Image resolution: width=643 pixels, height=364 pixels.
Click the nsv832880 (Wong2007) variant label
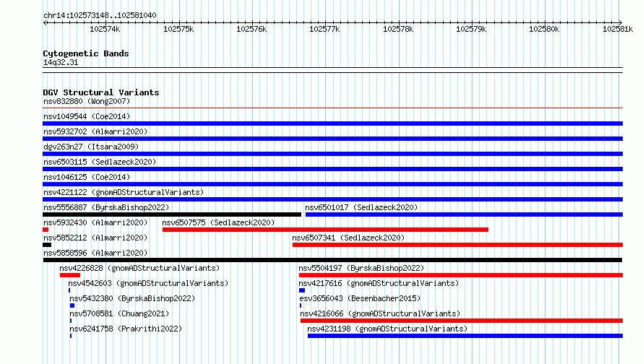click(87, 101)
